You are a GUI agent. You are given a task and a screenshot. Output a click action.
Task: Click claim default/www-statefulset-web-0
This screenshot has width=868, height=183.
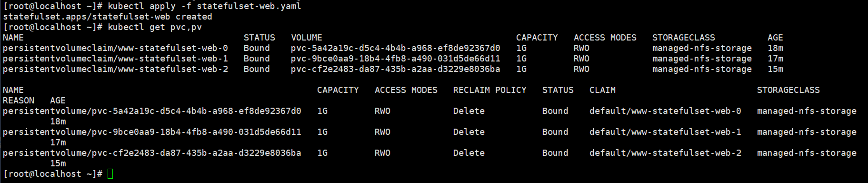click(665, 111)
